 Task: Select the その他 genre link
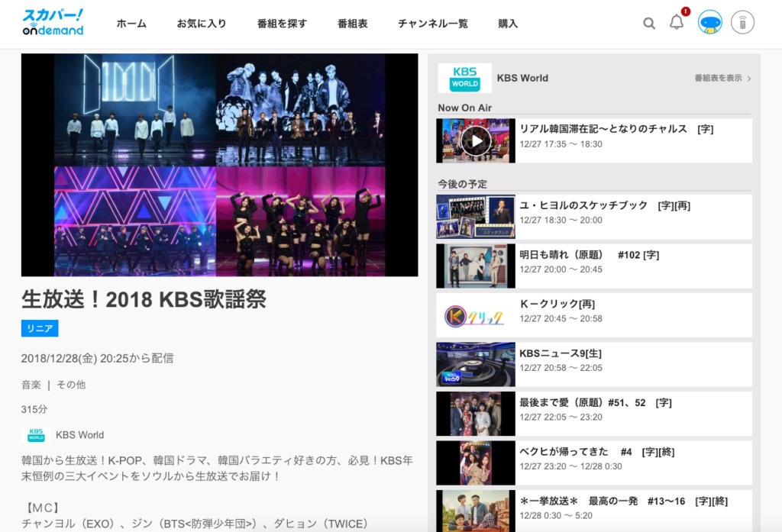[71, 385]
